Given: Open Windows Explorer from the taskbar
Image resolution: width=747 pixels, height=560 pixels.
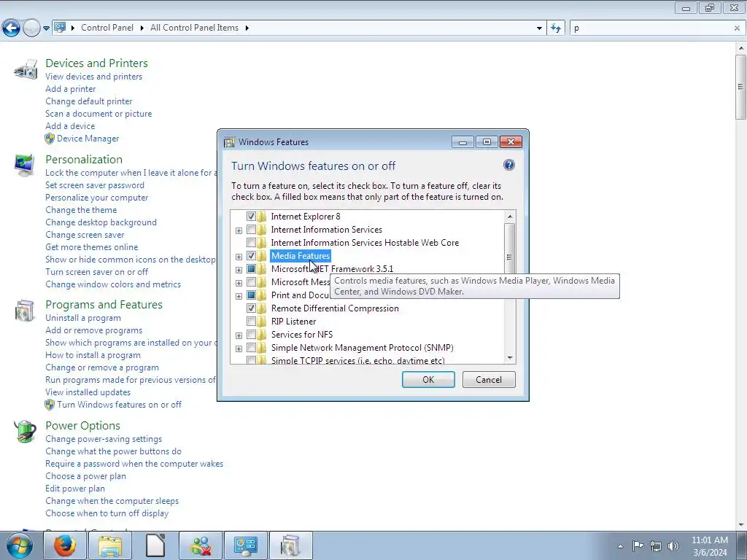Looking at the screenshot, I should click(110, 545).
